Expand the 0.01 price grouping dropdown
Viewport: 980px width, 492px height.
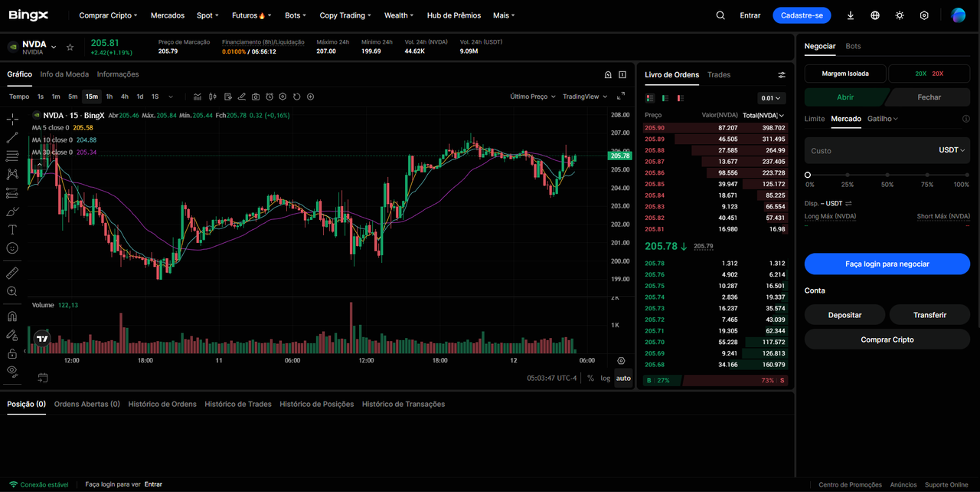click(x=771, y=98)
